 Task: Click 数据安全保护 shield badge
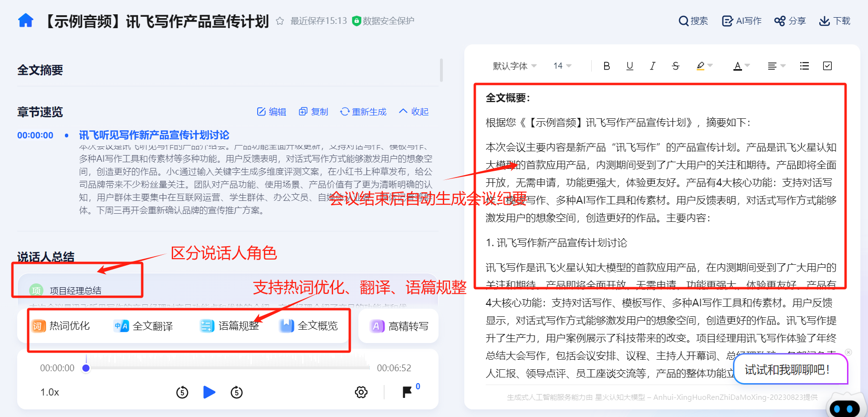(x=383, y=21)
